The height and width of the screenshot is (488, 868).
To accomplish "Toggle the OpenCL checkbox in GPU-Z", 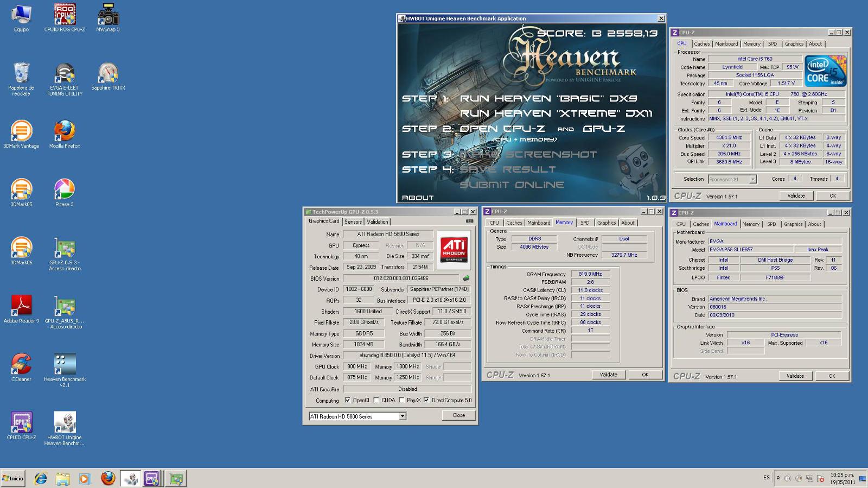I will click(348, 401).
